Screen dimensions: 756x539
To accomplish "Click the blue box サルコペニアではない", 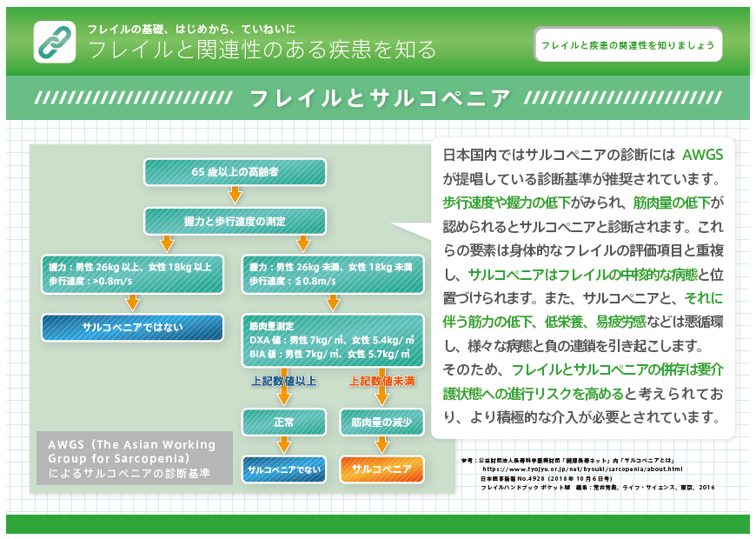I will 133,328.
